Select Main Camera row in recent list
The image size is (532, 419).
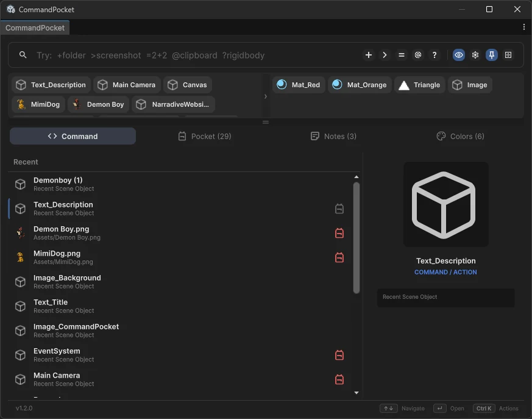point(180,379)
